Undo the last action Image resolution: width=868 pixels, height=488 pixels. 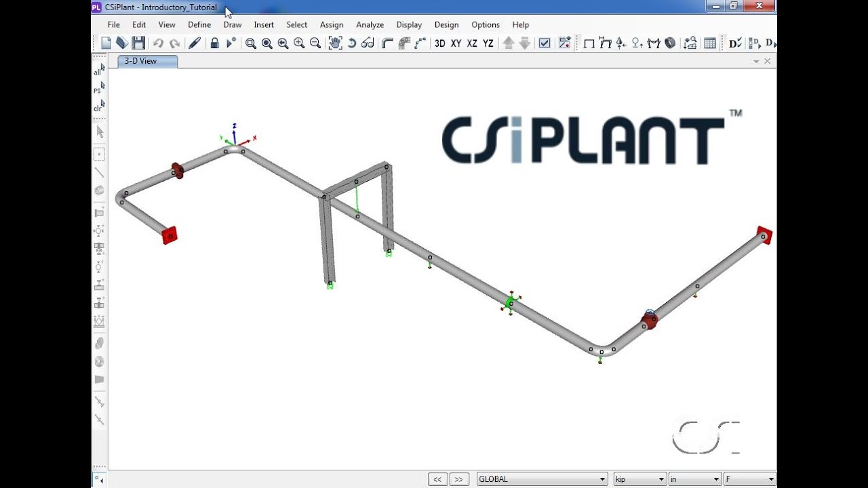pyautogui.click(x=158, y=43)
